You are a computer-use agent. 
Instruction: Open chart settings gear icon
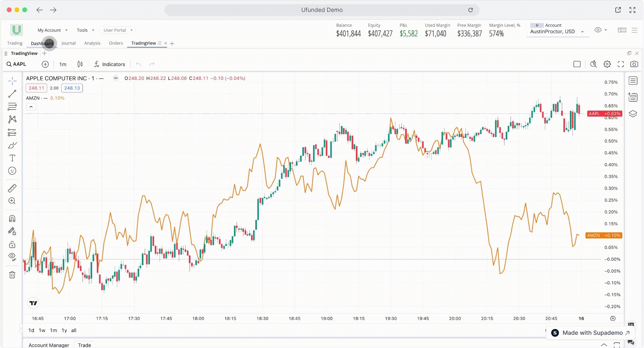tap(607, 64)
